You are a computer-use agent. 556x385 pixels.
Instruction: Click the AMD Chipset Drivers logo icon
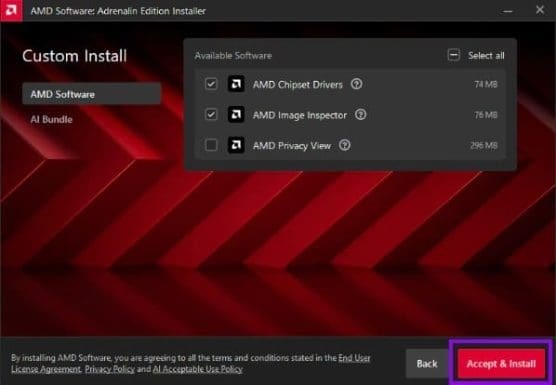[x=236, y=84]
